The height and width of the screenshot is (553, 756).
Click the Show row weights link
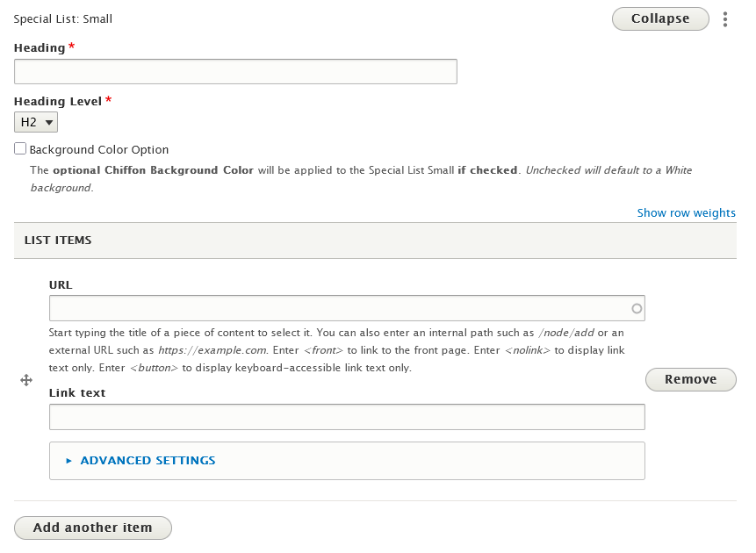pos(686,213)
